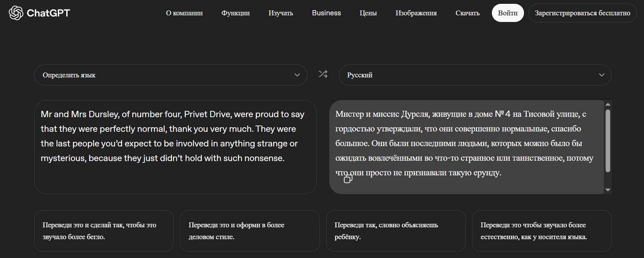Open the 'Изображения' navigation link
Screen dimensions: 644x258
pos(416,13)
